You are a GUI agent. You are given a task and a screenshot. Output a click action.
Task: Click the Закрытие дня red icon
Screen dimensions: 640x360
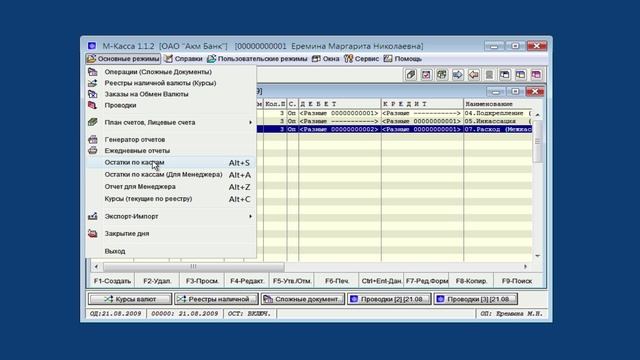93,233
